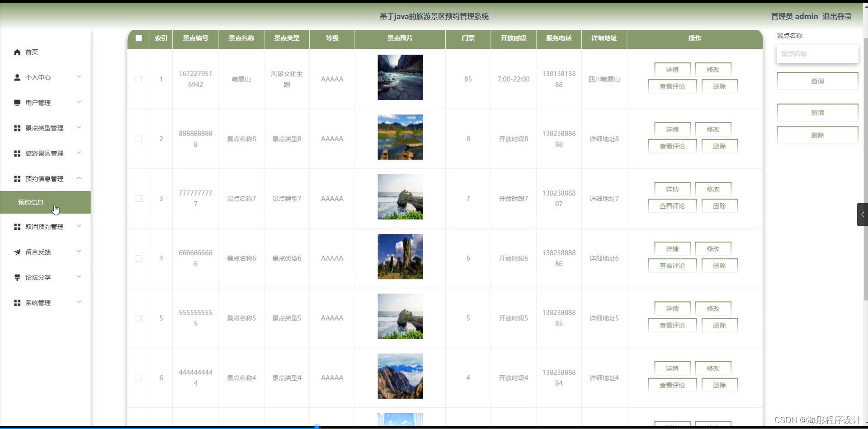Screen dimensions: 868x429
Task: Expand the 留言反馈 chevron
Action: [x=79, y=251]
